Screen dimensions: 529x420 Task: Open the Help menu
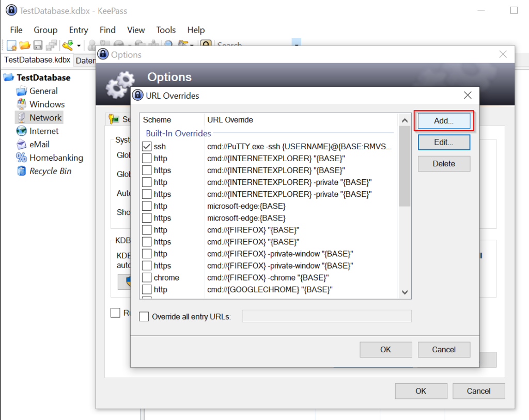click(196, 30)
